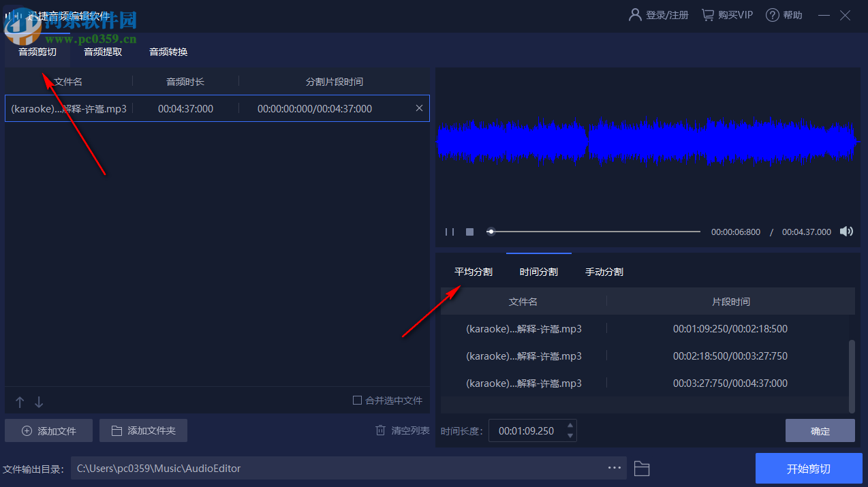The width and height of the screenshot is (868, 487).
Task: Click the 片段时间 column header
Action: pos(731,302)
